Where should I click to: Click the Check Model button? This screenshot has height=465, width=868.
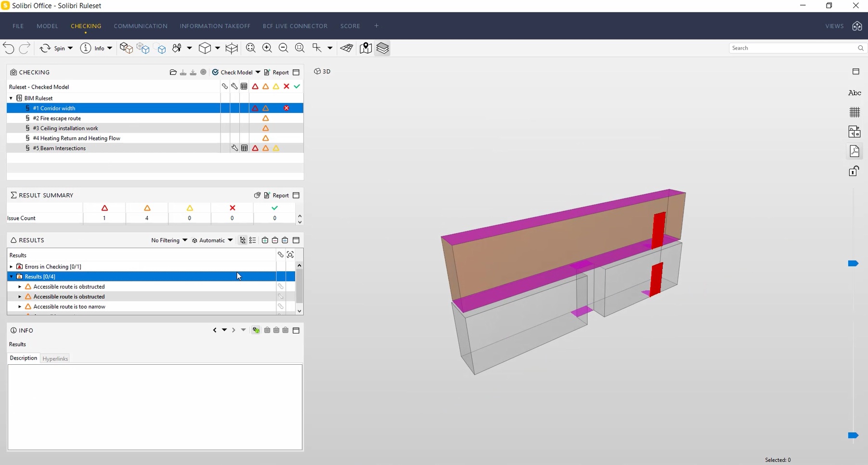(x=233, y=72)
